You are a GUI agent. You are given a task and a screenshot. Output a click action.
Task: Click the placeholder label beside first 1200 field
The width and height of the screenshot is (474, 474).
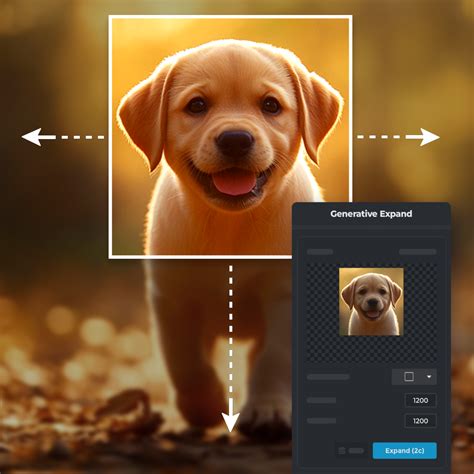[x=321, y=400]
